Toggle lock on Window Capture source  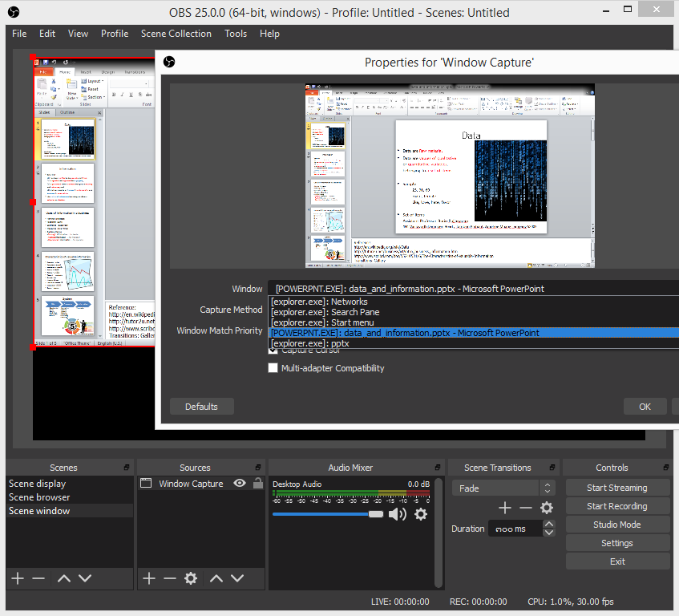click(x=257, y=484)
